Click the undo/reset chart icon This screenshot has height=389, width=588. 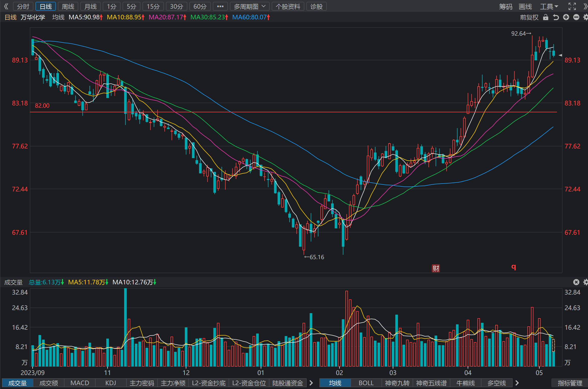coord(556,17)
